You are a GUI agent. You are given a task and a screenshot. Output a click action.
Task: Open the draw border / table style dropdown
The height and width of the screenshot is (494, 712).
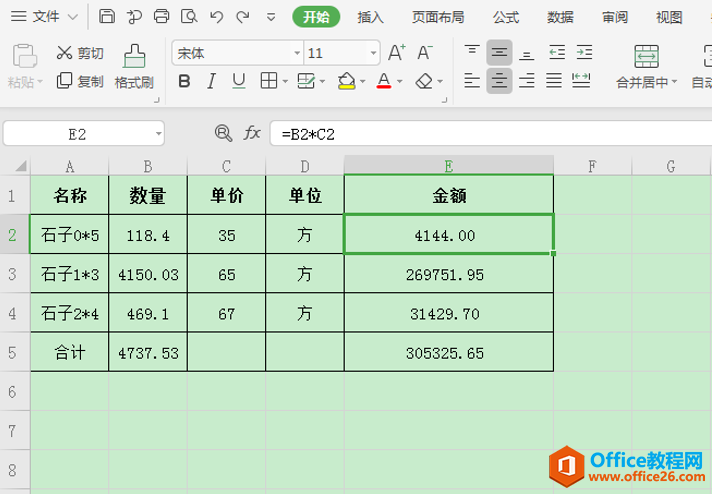coord(322,82)
